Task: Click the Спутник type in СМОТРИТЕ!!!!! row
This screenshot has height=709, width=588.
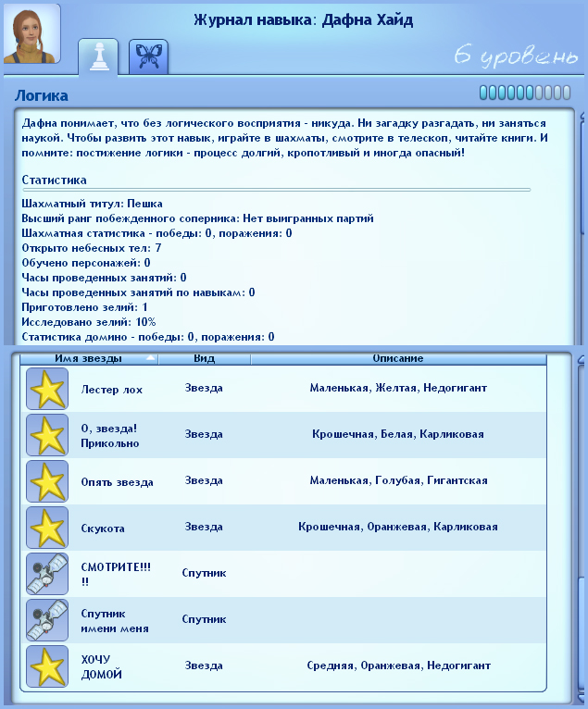Action: tap(204, 573)
